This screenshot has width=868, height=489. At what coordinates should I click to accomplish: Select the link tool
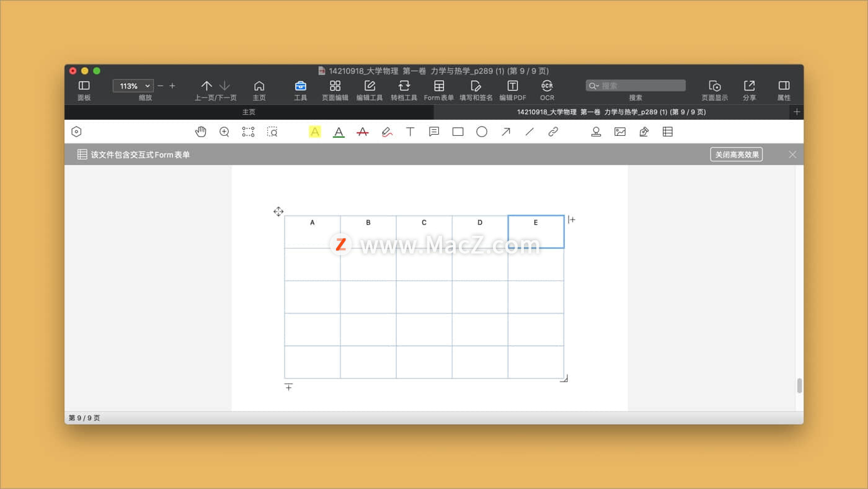pos(553,132)
